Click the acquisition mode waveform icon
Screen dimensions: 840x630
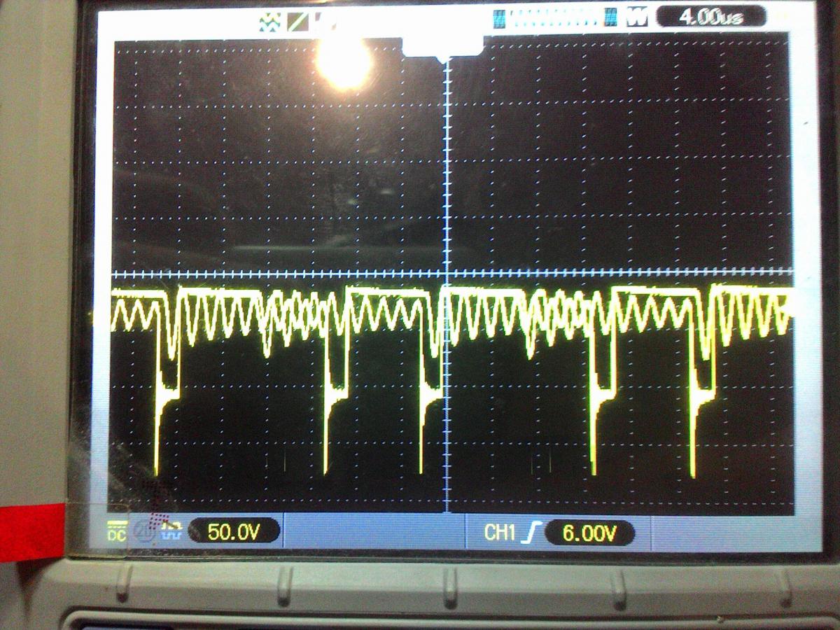pyautogui.click(x=269, y=21)
